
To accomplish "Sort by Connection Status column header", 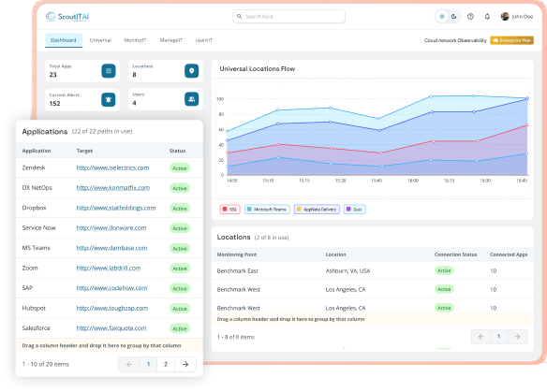I will click(455, 254).
